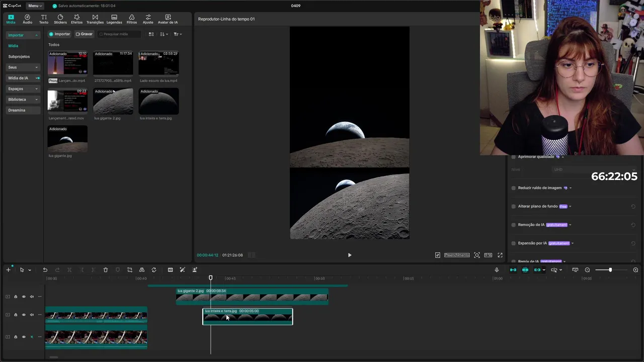This screenshot has width=644, height=362.
Task: Click the crop tool in timeline toolbar
Action: tap(130, 270)
